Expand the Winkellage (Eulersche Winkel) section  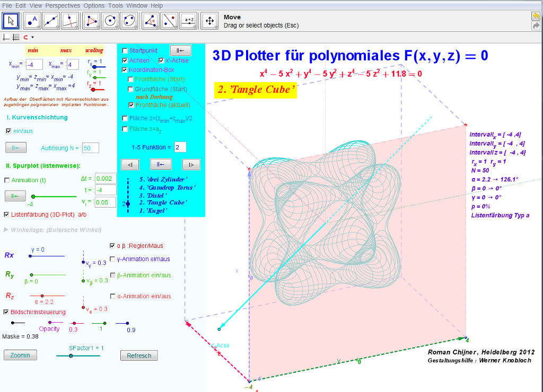6,230
